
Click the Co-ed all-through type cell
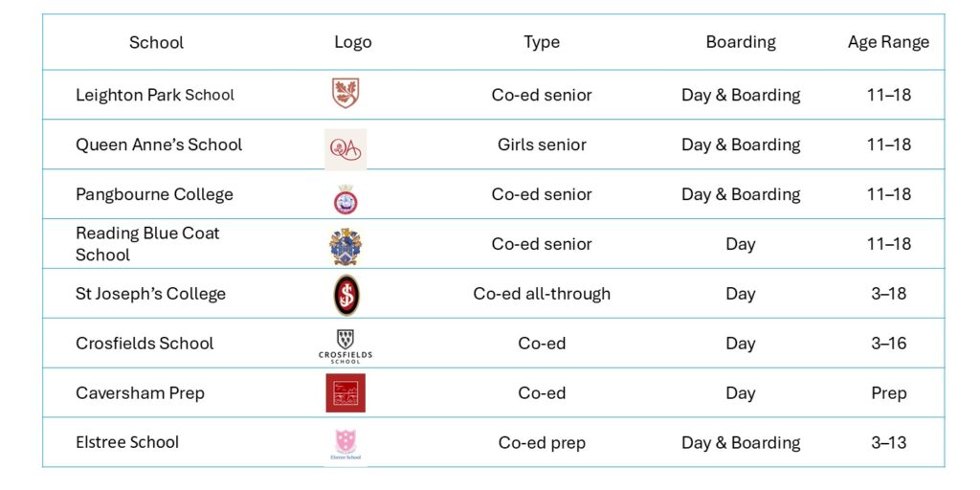[x=542, y=294]
